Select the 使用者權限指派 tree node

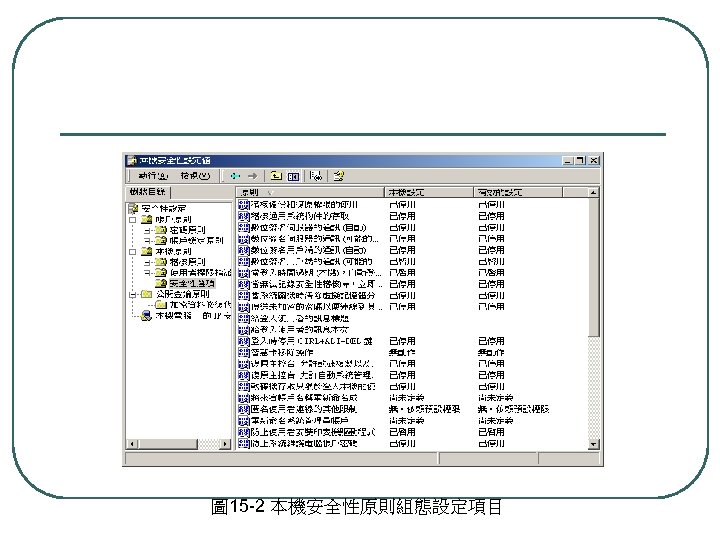click(x=200, y=273)
